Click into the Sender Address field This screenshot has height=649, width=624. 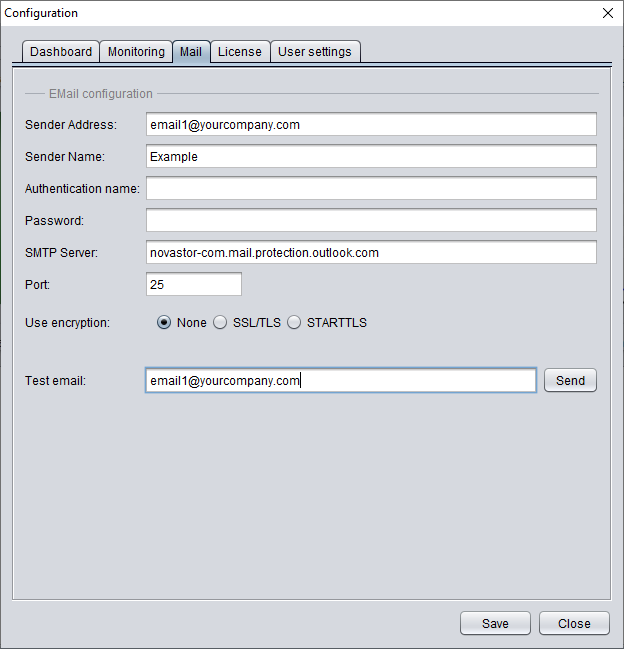371,124
